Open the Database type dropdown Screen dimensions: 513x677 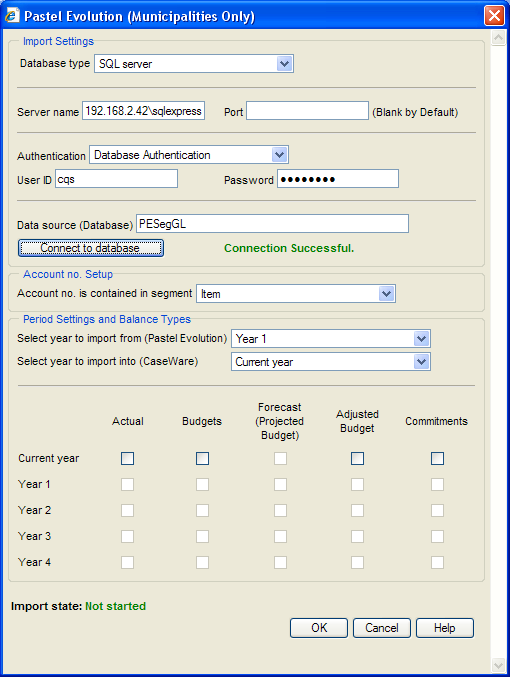pyautogui.click(x=194, y=64)
